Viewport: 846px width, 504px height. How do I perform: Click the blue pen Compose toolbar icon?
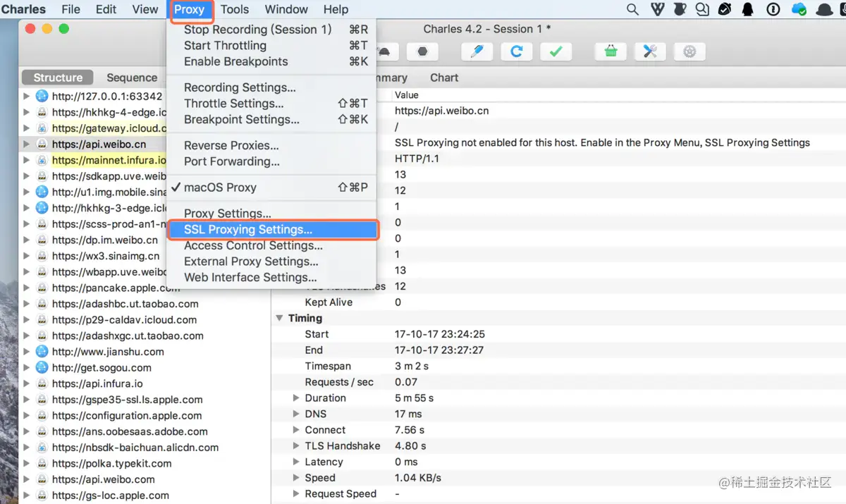pyautogui.click(x=477, y=51)
